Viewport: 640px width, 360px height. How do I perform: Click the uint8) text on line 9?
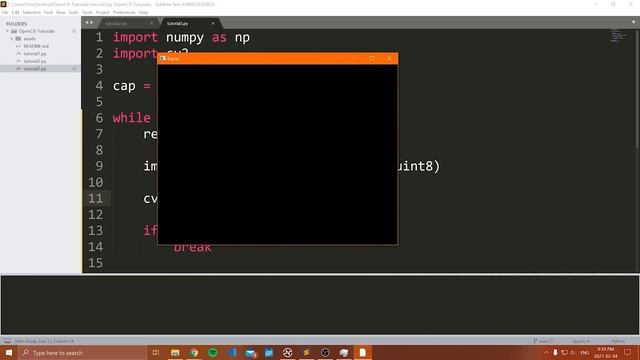click(x=420, y=166)
